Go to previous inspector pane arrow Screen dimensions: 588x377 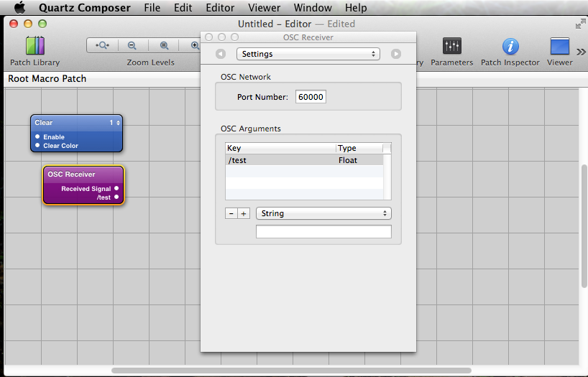click(x=221, y=54)
